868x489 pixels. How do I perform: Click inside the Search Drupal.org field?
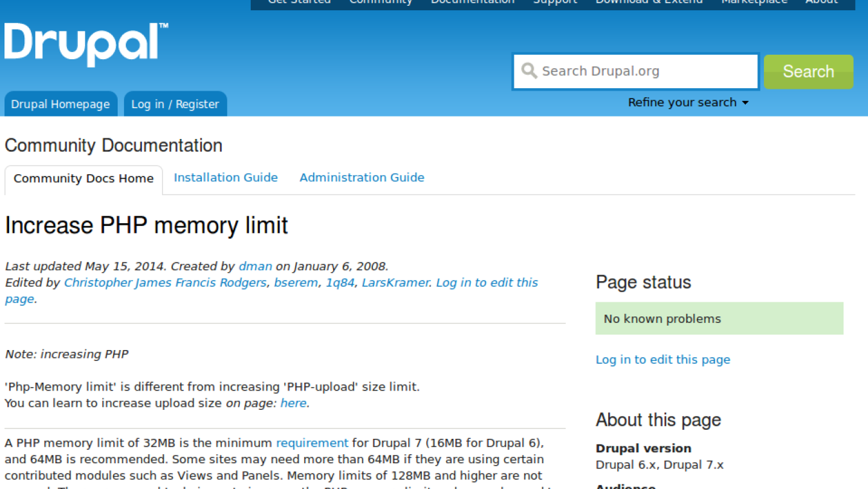[635, 71]
